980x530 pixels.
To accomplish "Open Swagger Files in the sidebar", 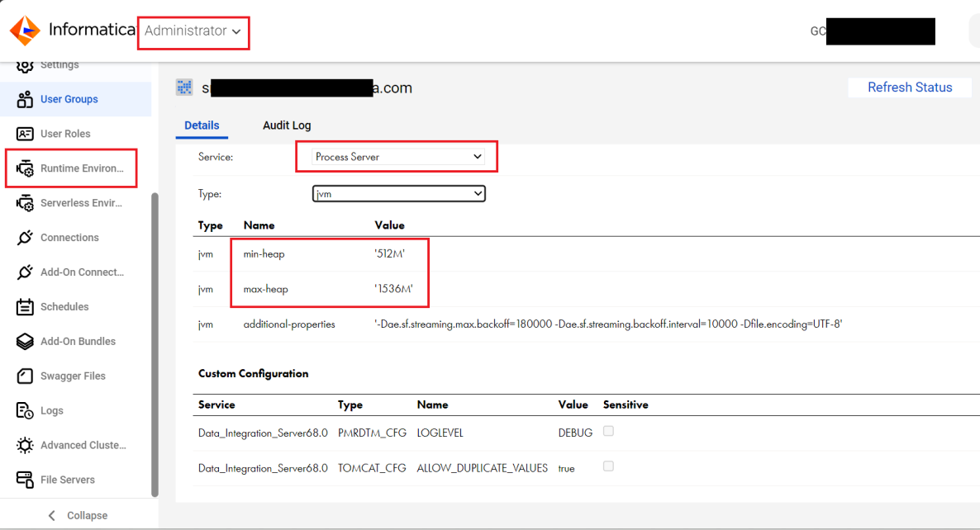I will [x=76, y=376].
